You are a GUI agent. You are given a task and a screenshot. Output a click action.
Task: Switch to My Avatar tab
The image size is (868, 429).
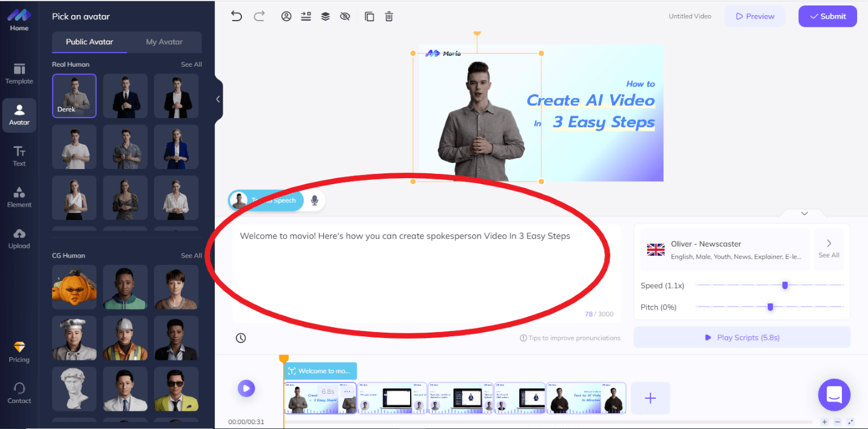pyautogui.click(x=164, y=42)
